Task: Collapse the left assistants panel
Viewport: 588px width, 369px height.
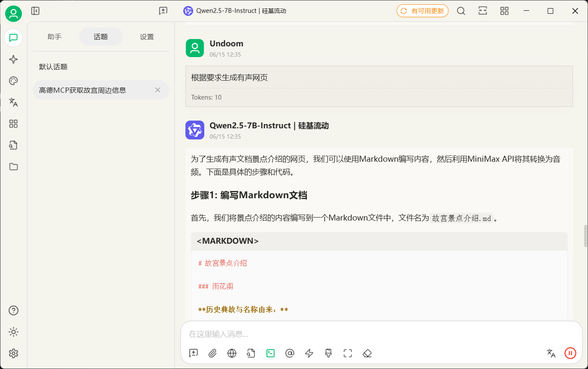Action: (x=35, y=11)
